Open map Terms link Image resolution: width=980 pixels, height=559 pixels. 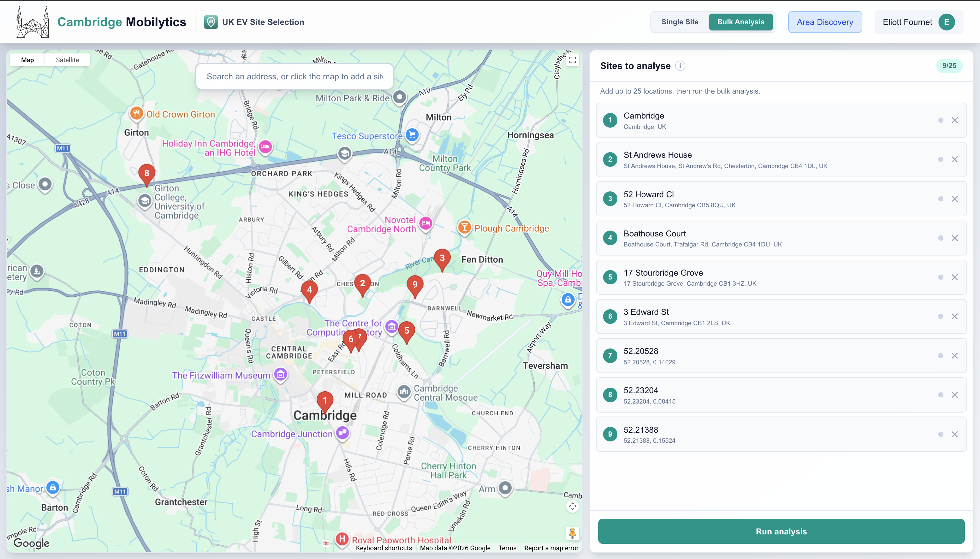pos(507,548)
